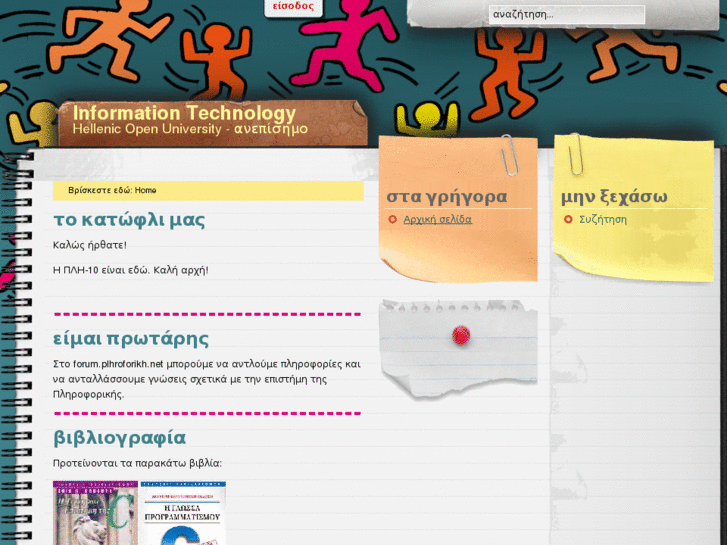This screenshot has height=545, width=727.
Task: Click the το κατώφλι μας heading
Action: (x=129, y=220)
